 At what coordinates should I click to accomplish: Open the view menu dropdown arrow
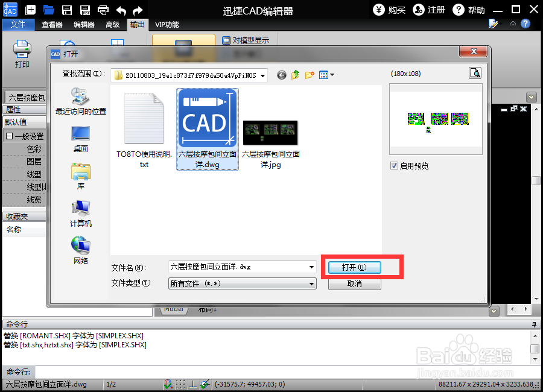332,75
